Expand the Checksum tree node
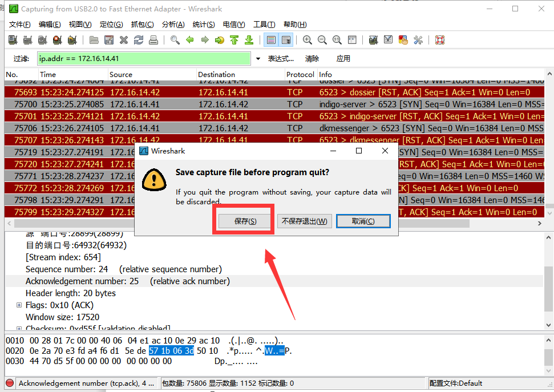The height and width of the screenshot is (392, 554). (x=19, y=328)
